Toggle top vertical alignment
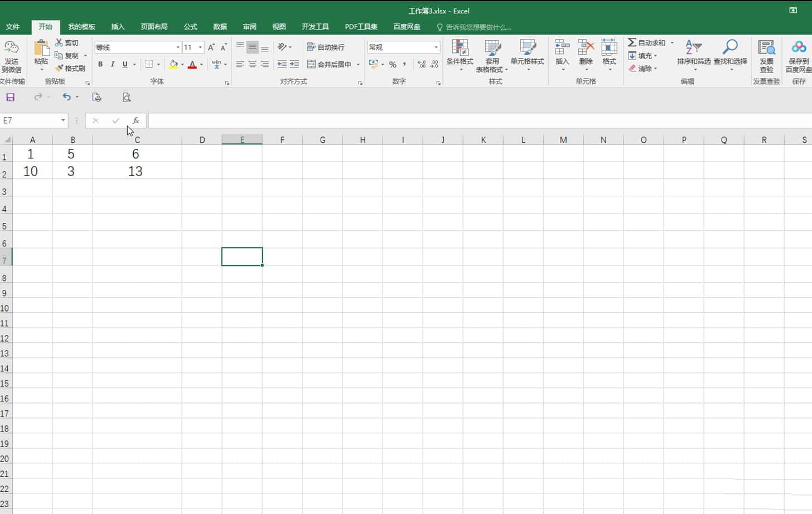The image size is (812, 514). [240, 47]
